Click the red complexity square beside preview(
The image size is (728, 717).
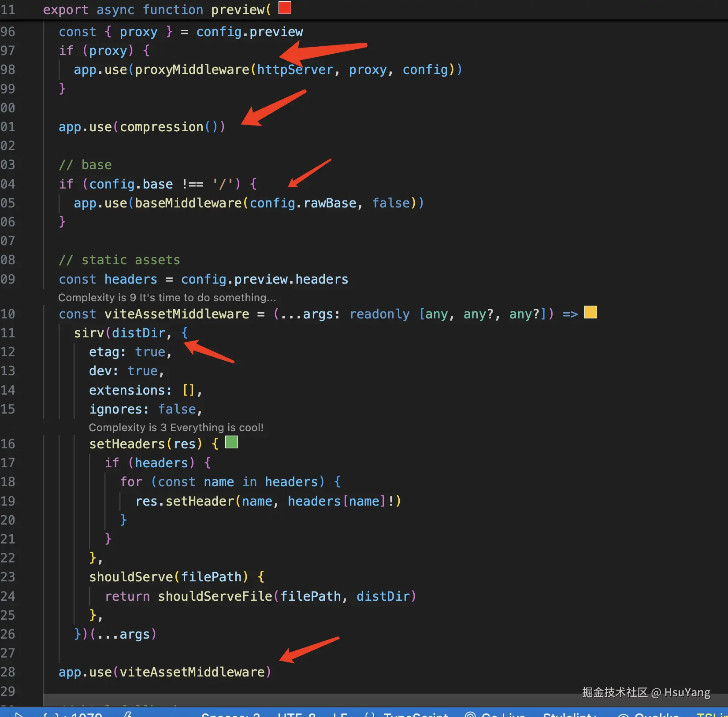285,8
